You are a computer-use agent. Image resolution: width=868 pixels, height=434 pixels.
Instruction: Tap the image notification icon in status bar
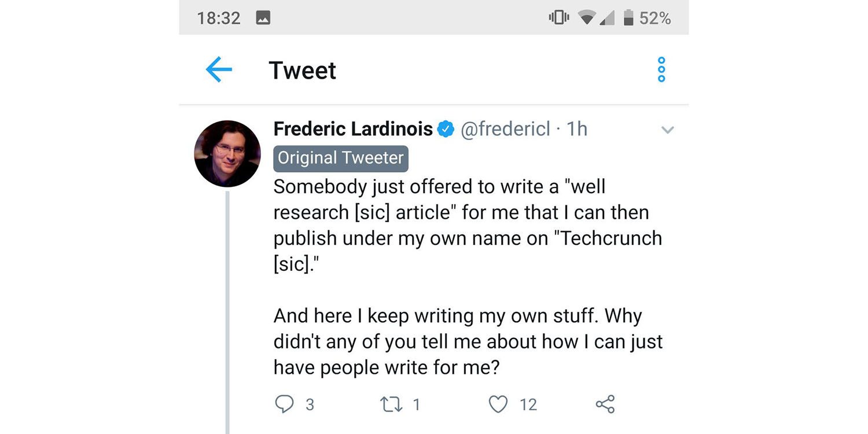click(x=263, y=19)
